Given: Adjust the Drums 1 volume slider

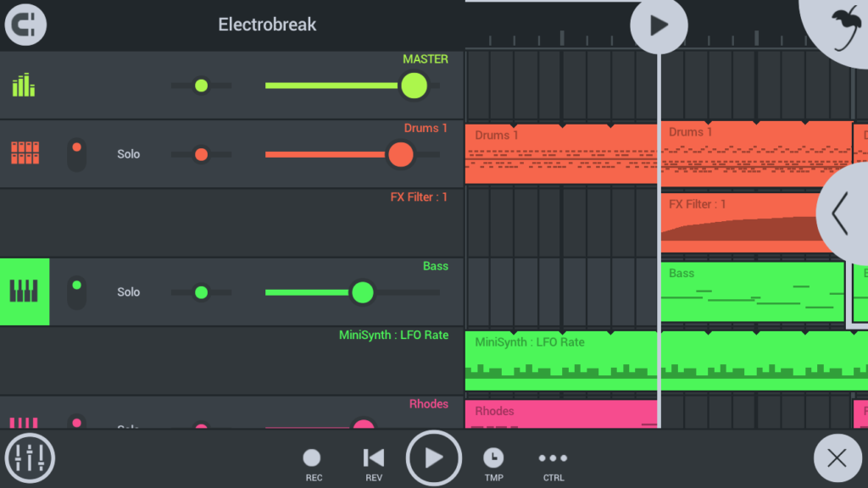Looking at the screenshot, I should tap(352, 155).
